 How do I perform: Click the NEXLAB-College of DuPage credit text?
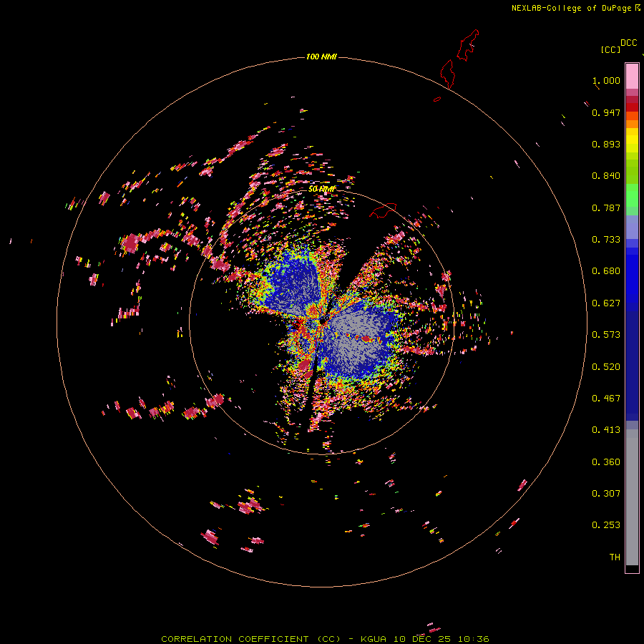pos(571,8)
